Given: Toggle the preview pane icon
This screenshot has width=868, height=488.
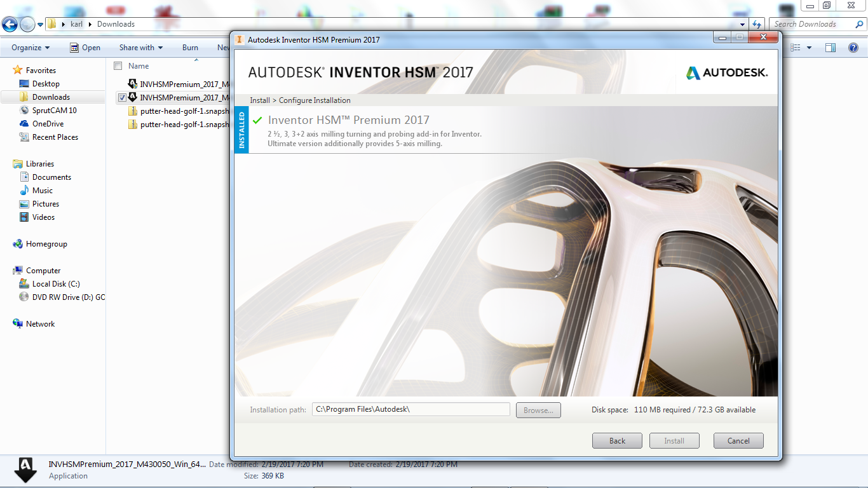Looking at the screenshot, I should click(830, 47).
